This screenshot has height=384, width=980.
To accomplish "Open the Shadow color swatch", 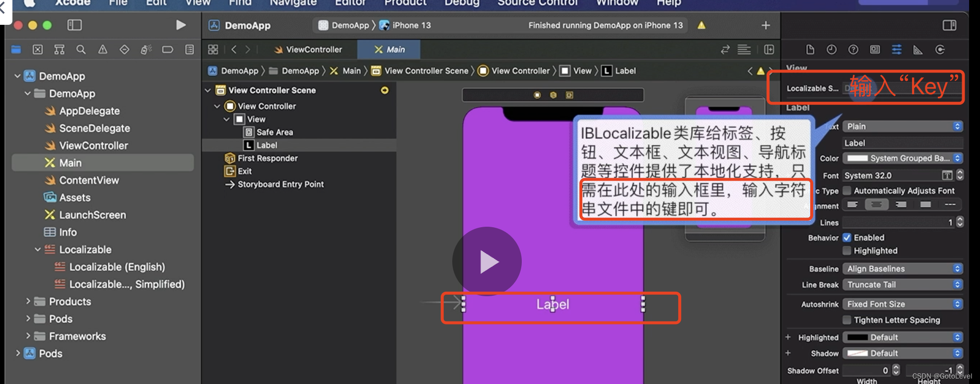I will [857, 353].
